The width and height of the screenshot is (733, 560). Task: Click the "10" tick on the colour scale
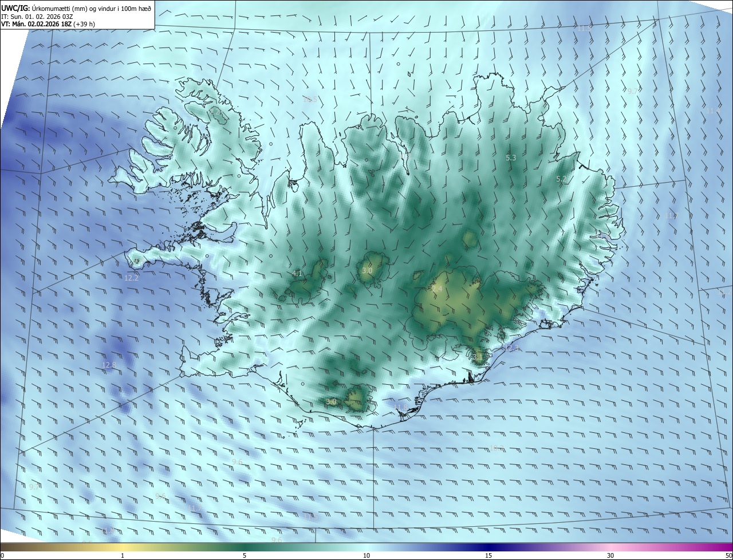click(366, 555)
